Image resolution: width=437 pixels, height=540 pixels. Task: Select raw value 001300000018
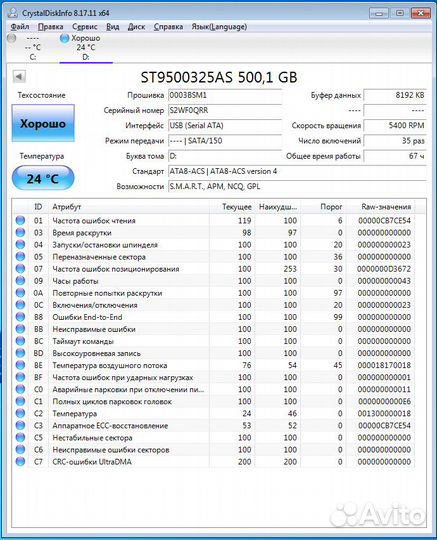coord(384,414)
